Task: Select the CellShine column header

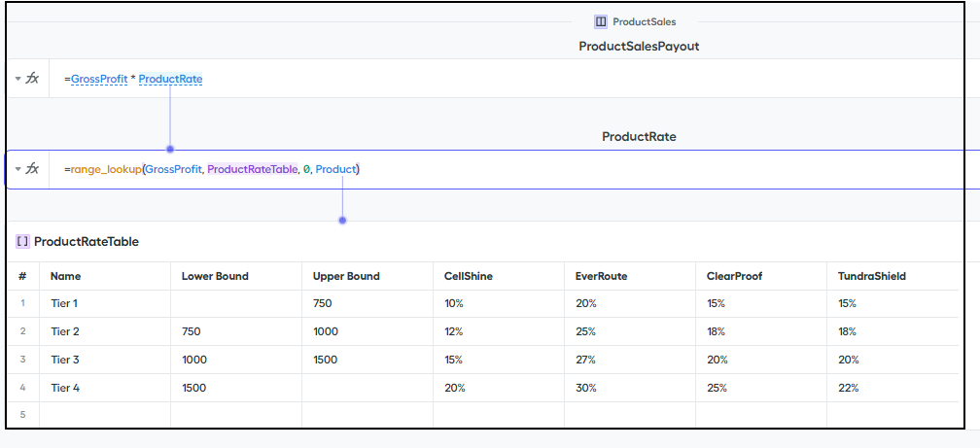Action: pyautogui.click(x=499, y=276)
